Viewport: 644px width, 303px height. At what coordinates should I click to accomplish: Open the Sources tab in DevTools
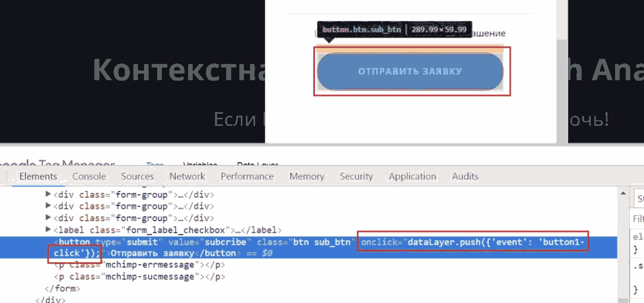137,177
